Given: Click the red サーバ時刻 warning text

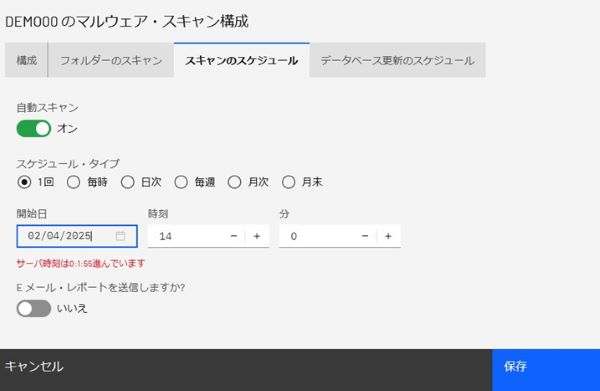Looking at the screenshot, I should click(x=81, y=263).
